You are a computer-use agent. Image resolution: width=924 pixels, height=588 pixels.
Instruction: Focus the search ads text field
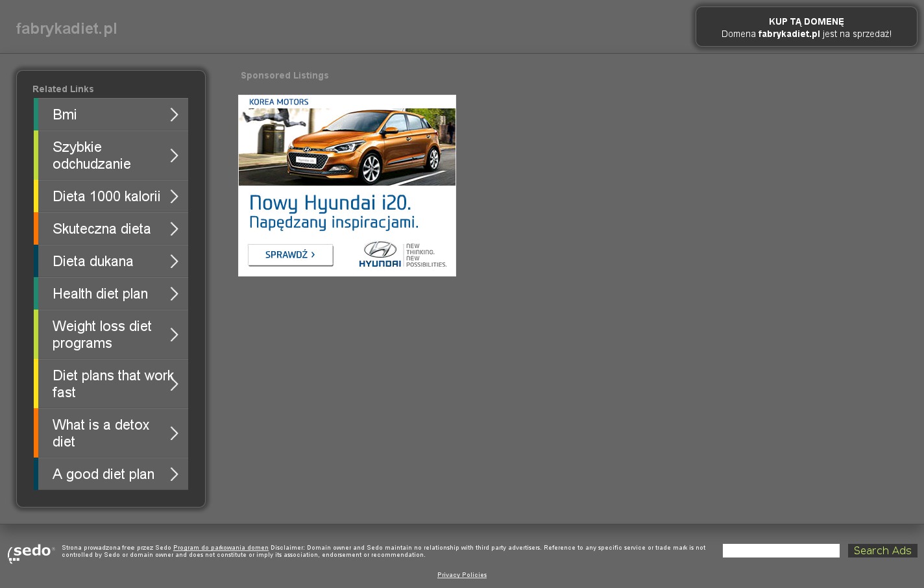coord(781,551)
